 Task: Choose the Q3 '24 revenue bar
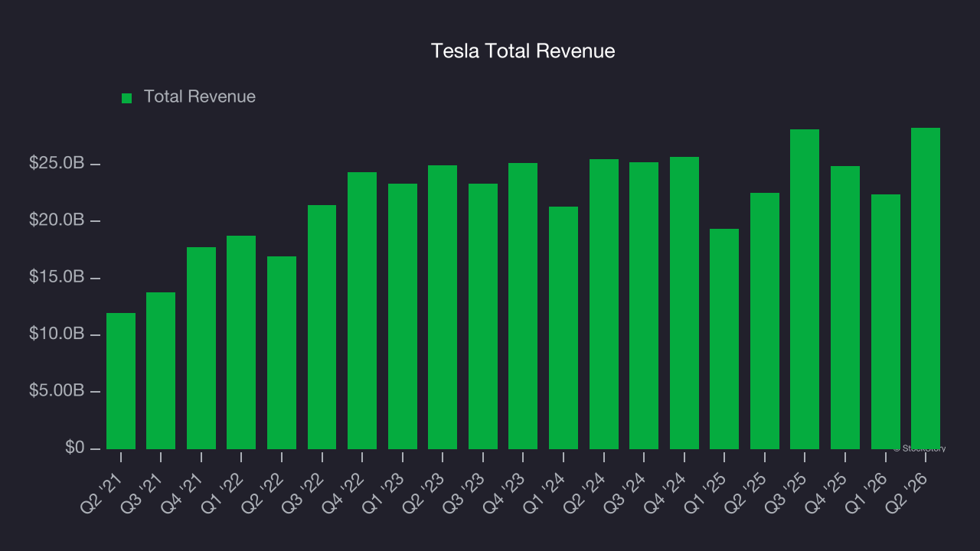[x=644, y=305]
